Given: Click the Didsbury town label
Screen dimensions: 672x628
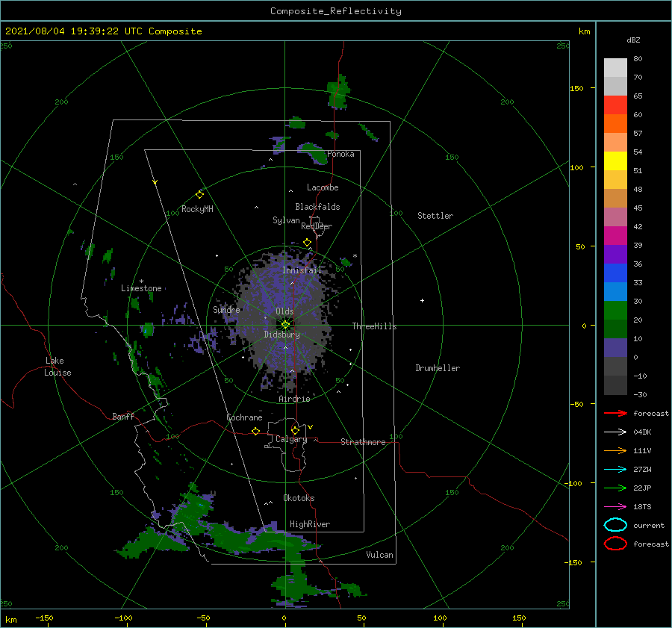Looking at the screenshot, I should tap(282, 335).
